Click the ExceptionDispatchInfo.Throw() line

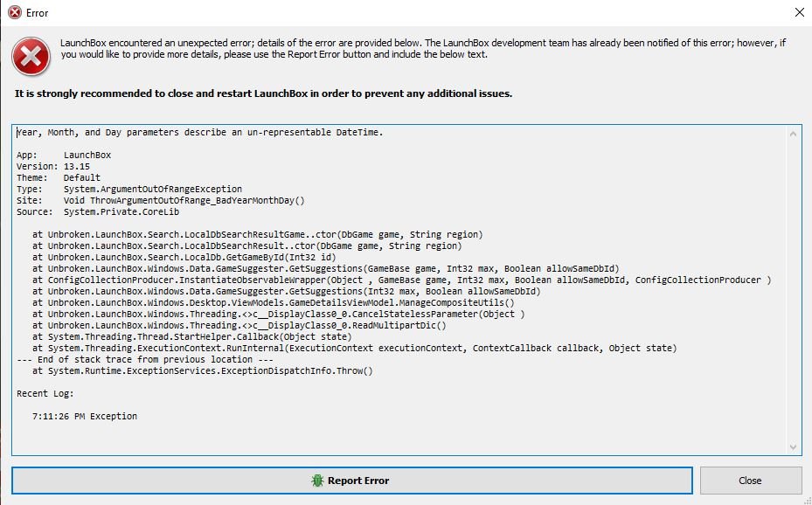[203, 371]
